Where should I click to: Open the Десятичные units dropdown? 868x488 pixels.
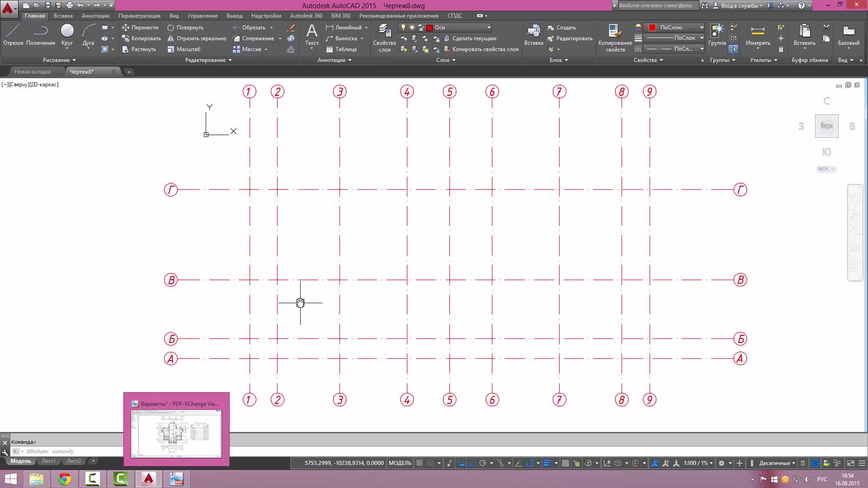point(777,463)
